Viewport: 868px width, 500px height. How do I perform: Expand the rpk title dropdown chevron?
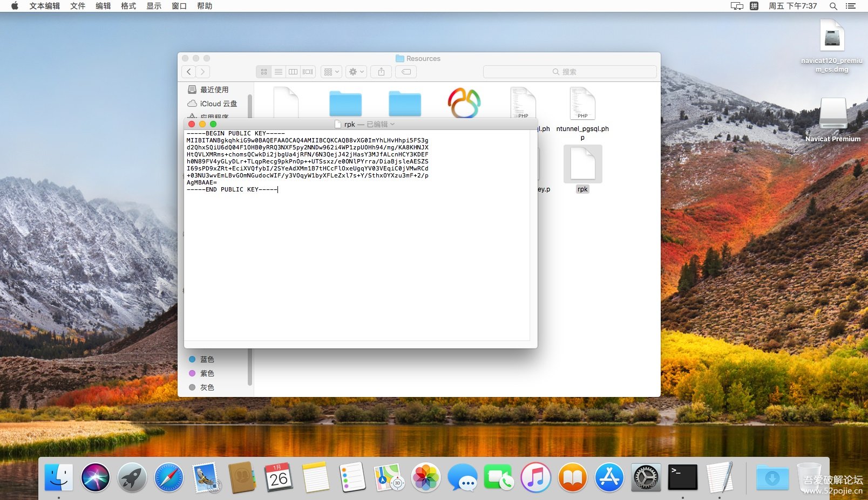pos(392,124)
